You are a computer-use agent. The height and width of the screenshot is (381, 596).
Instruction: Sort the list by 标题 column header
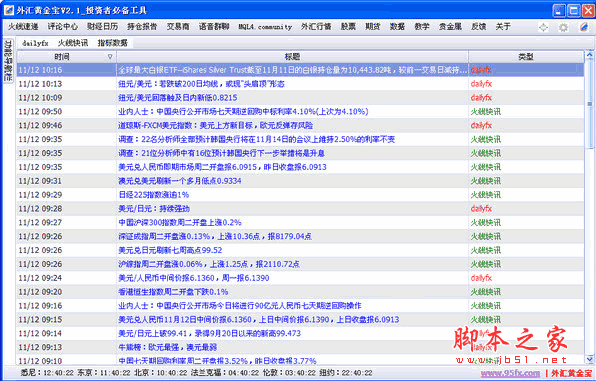pyautogui.click(x=292, y=57)
